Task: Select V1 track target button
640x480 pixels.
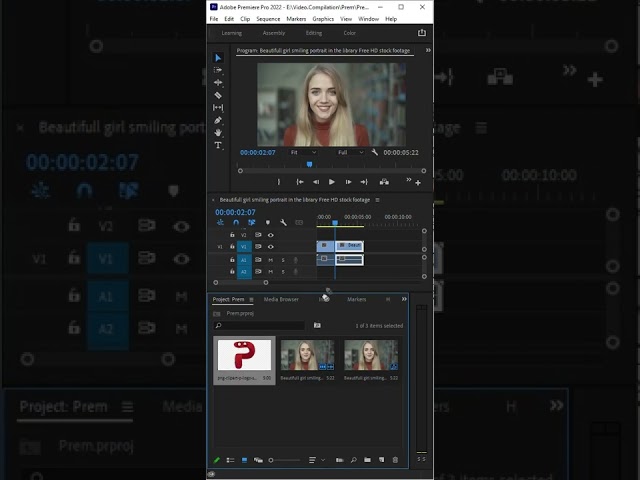Action: (244, 247)
